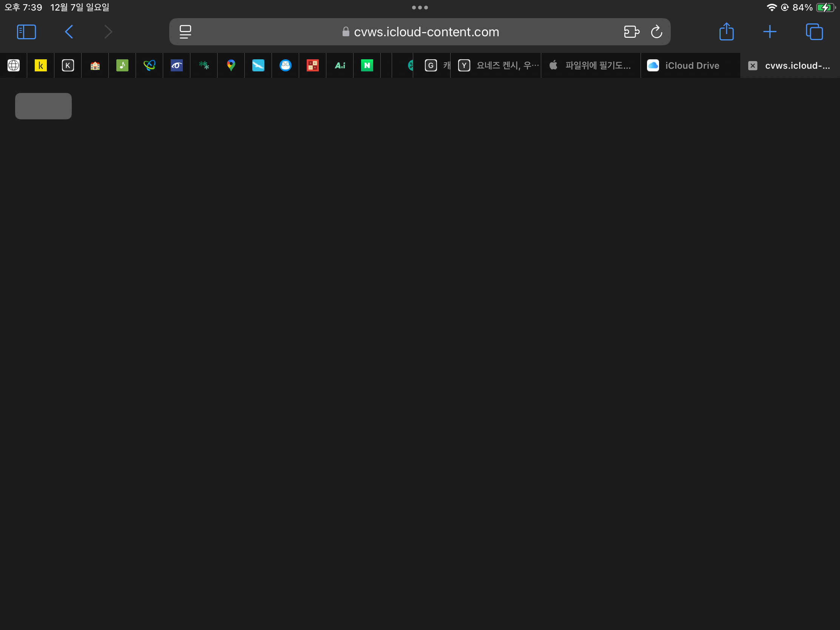The height and width of the screenshot is (630, 840).
Task: Open the red calculator pinned tab
Action: (x=312, y=66)
